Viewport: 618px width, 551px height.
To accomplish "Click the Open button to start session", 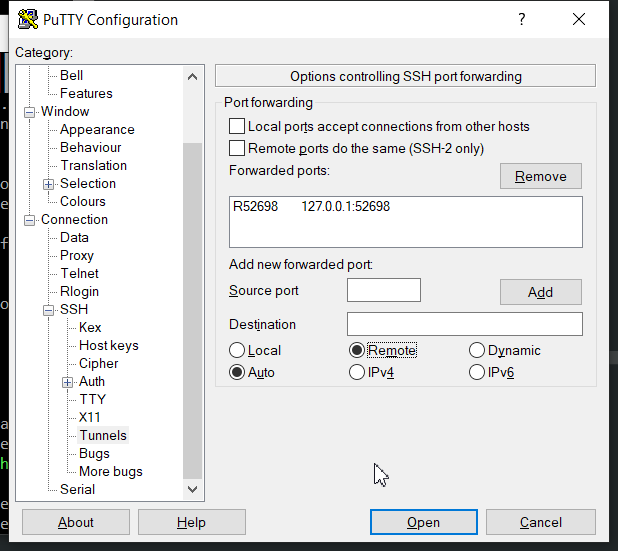I will coord(424,522).
